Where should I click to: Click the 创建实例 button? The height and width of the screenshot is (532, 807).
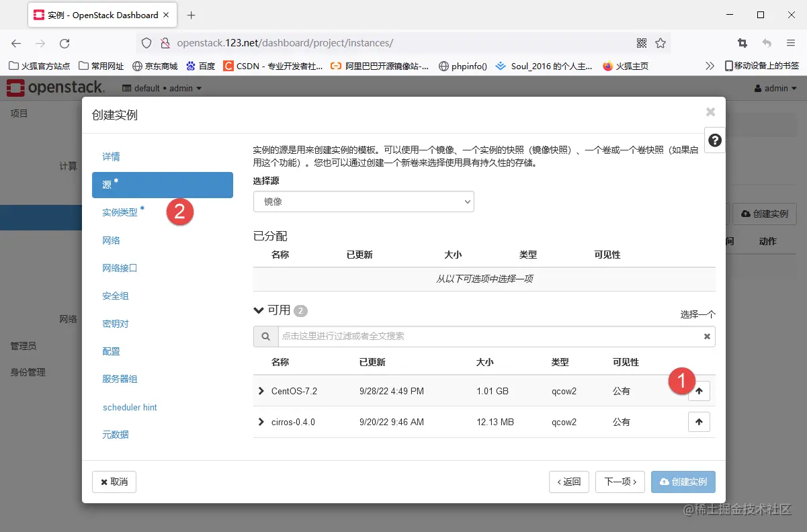click(683, 482)
